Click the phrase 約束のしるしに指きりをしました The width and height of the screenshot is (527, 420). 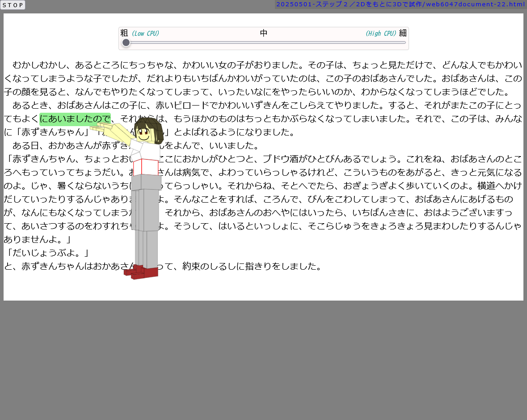249,266
